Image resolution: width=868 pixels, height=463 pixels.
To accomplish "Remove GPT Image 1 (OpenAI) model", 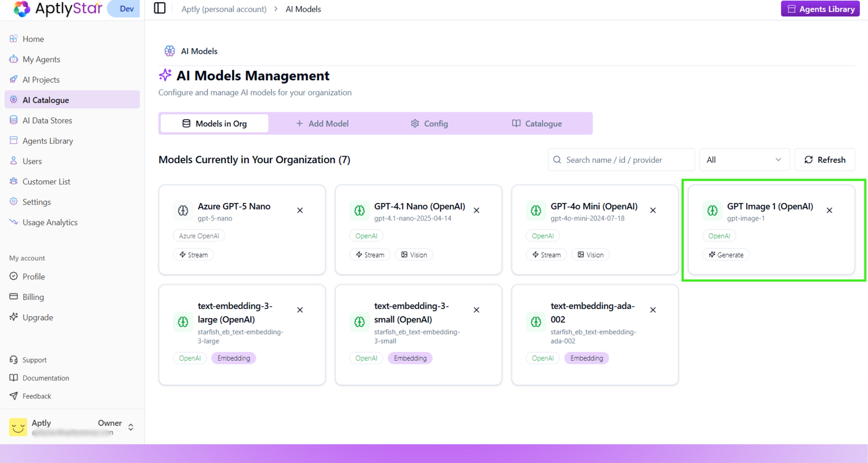I will pos(829,210).
